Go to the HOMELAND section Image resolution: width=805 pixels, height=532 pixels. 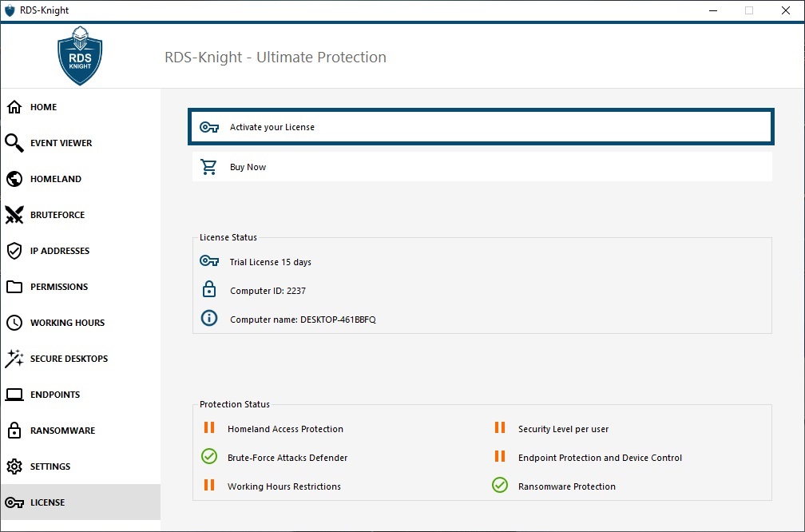click(x=81, y=179)
